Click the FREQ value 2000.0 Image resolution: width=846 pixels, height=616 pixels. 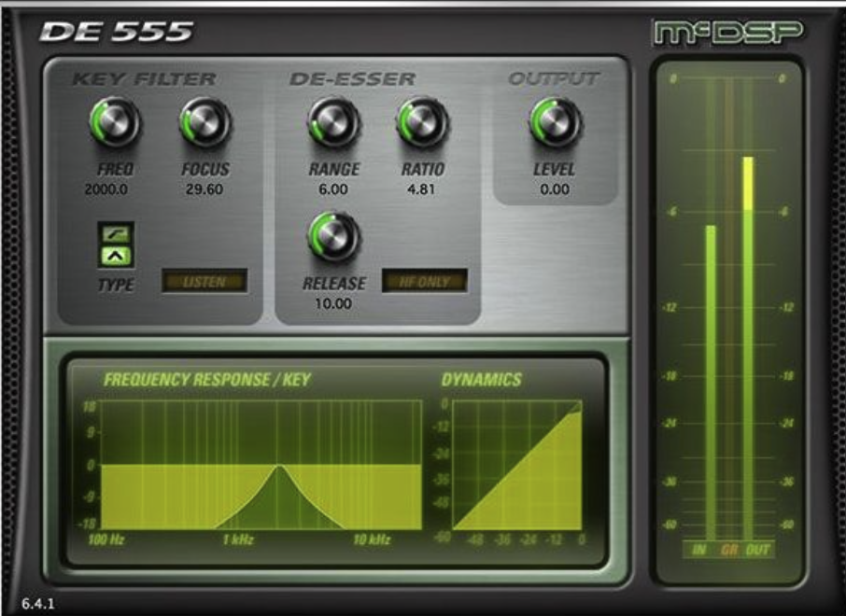coord(106,189)
